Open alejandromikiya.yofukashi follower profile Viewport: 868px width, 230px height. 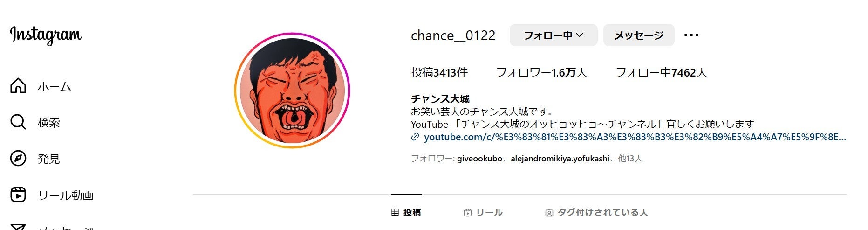pos(560,159)
